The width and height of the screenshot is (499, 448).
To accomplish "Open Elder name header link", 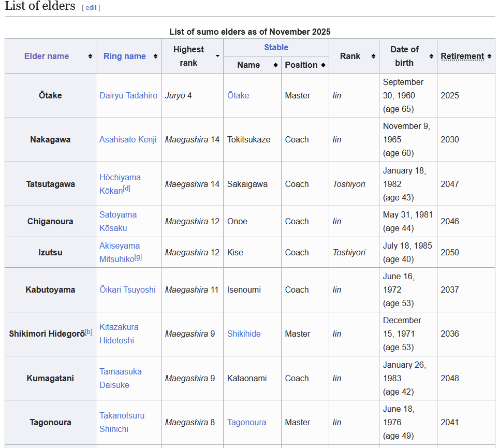I will pyautogui.click(x=47, y=56).
